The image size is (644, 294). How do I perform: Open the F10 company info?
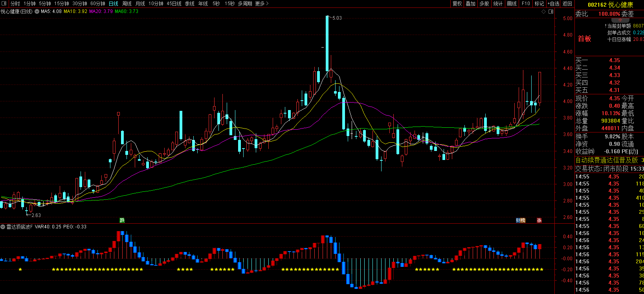(x=526, y=4)
